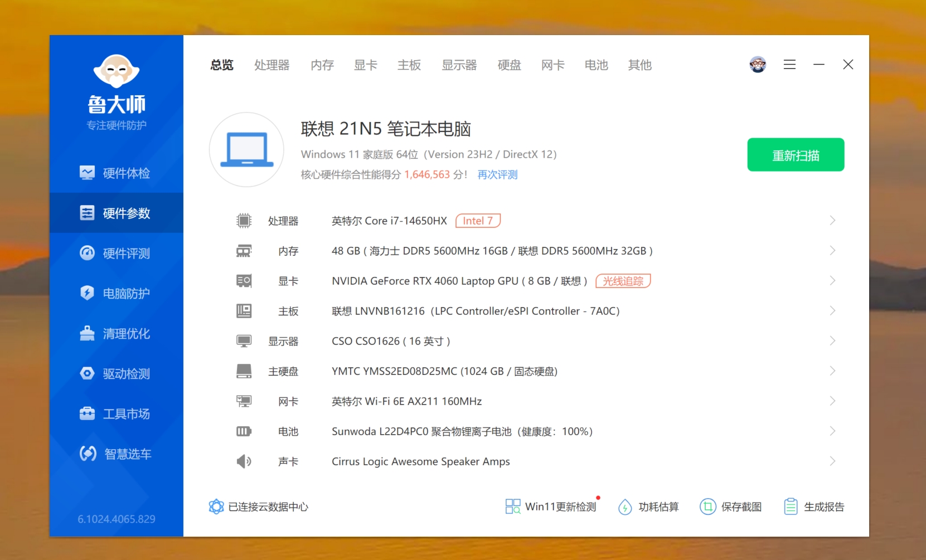
Task: Switch to the top 网卡 tab
Action: coord(553,65)
